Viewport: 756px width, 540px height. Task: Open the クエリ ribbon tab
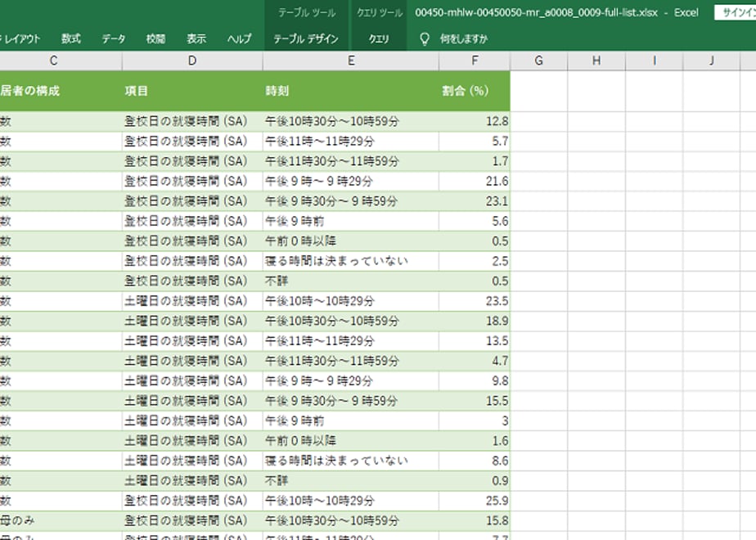click(x=379, y=39)
